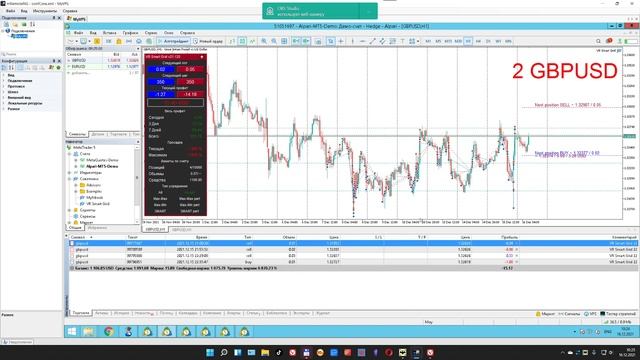This screenshot has width=640, height=360.
Task: Expand the MetaQuotes-Demo account node
Action: click(76, 160)
